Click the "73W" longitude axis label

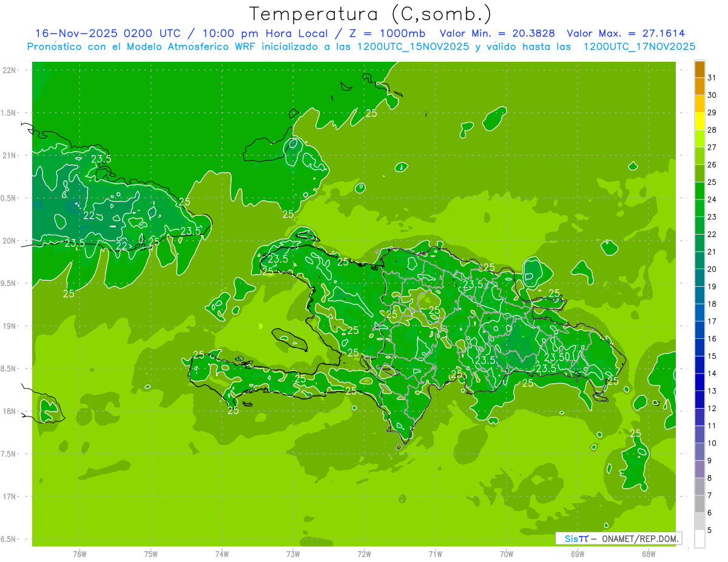click(x=293, y=554)
